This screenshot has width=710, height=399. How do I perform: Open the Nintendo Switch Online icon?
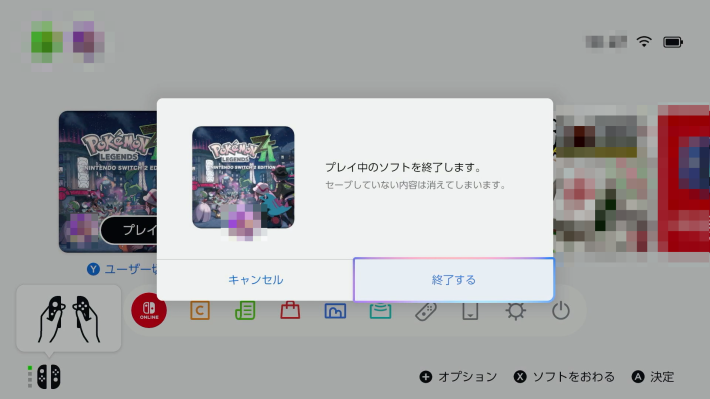coord(149,311)
